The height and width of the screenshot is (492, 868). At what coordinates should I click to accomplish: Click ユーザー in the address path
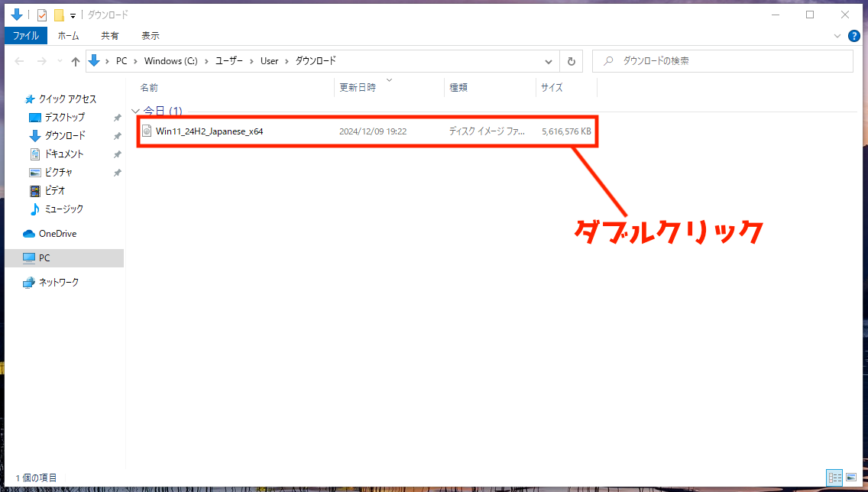coord(229,61)
